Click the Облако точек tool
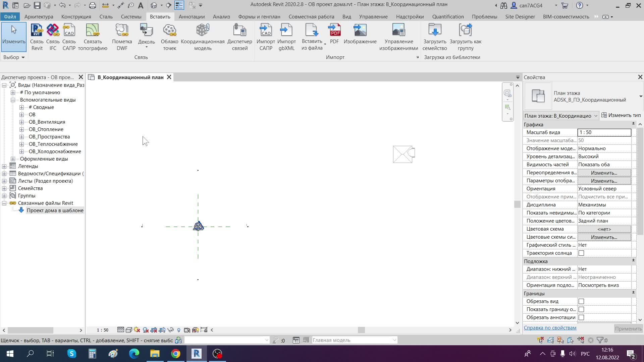Viewport: 644px width, 362px height. click(169, 37)
